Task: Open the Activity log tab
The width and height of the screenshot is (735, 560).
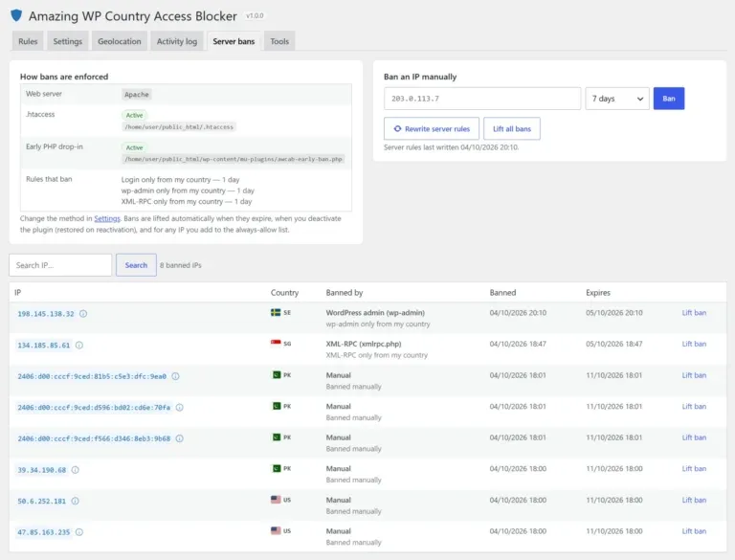Action: coord(177,41)
